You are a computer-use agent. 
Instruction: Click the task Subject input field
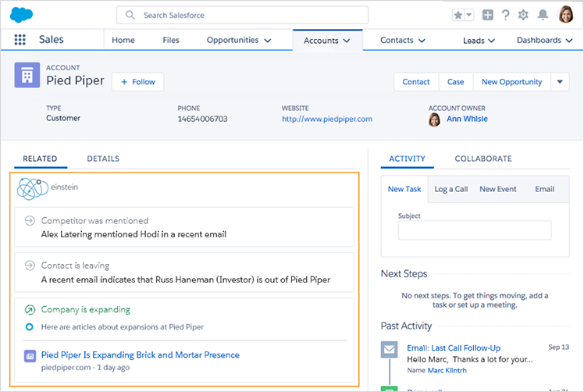pos(475,230)
